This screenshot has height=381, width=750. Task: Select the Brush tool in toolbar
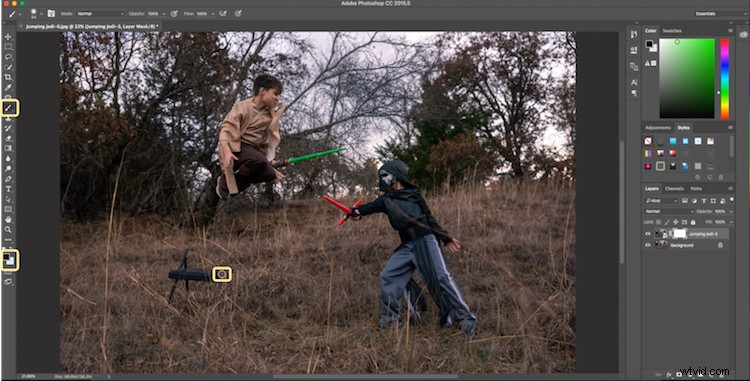pyautogui.click(x=8, y=108)
